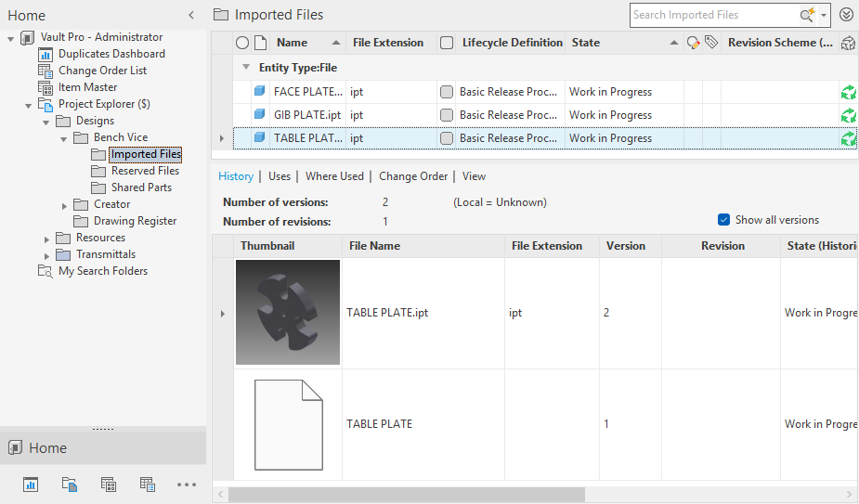Click the TABLE PLATE.ipt 3D thumbnail

(x=288, y=313)
